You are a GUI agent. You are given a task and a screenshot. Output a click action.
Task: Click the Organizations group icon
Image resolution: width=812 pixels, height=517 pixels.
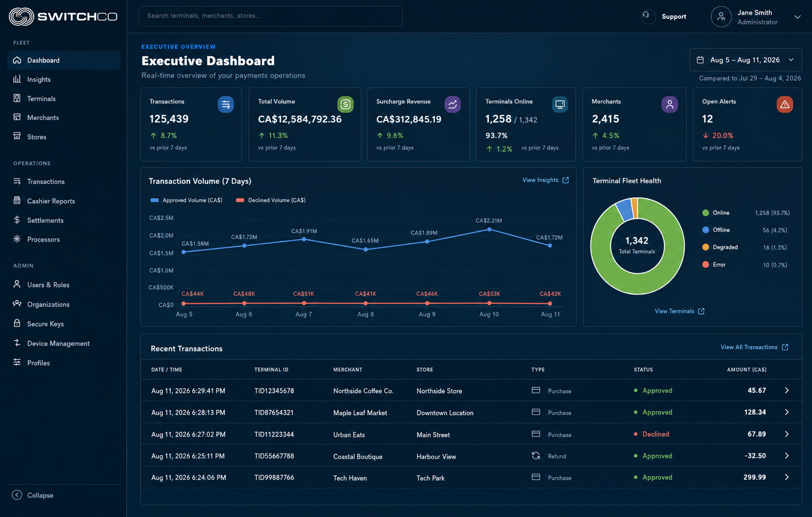point(17,304)
